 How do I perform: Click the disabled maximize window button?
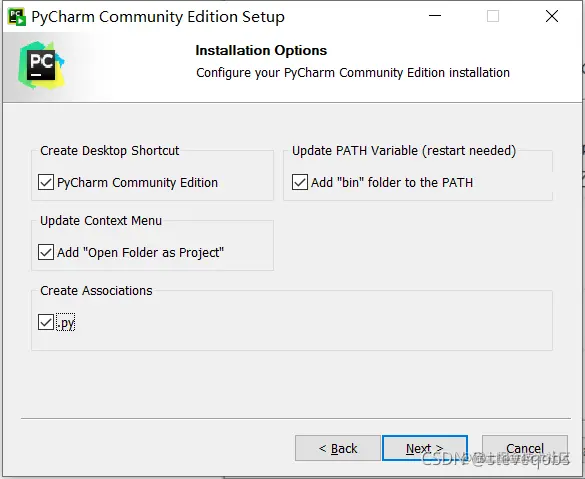pos(493,16)
